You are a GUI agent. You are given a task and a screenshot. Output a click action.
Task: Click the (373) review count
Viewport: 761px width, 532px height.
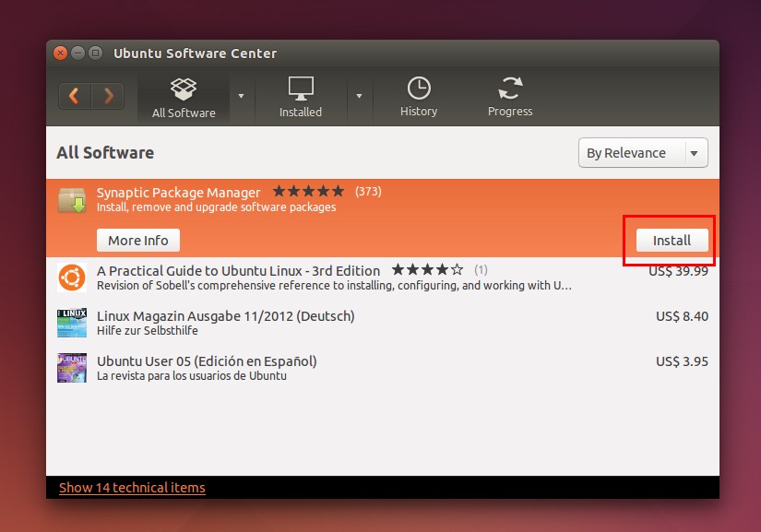[368, 192]
